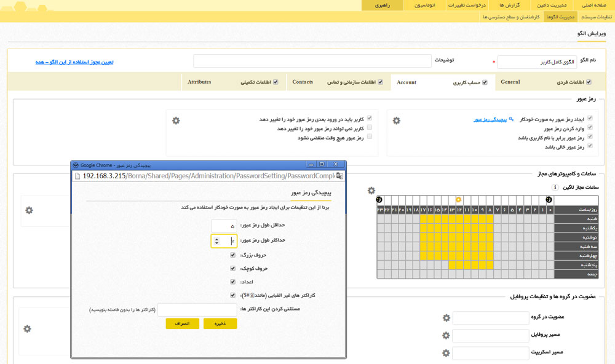Viewport: 615px width, 364px height.
Task: Click انصراف cancel button in popup
Action: (182, 323)
